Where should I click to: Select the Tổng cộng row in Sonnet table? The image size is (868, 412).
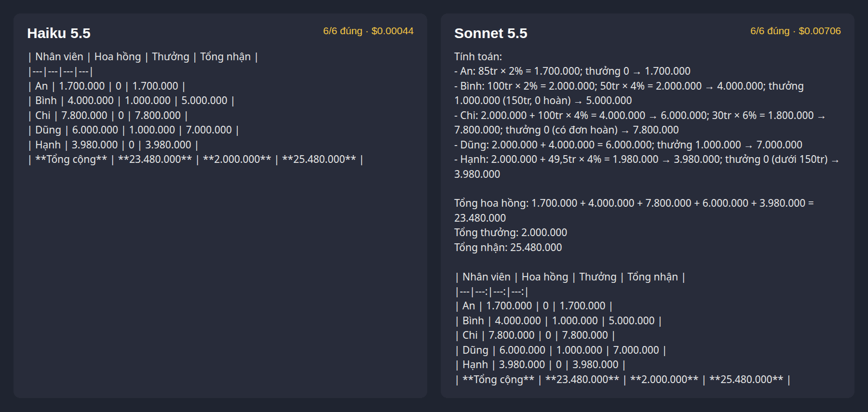pos(623,380)
